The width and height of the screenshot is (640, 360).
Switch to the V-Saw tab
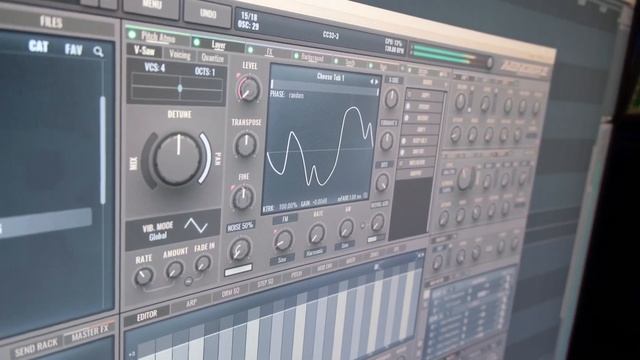tap(144, 51)
